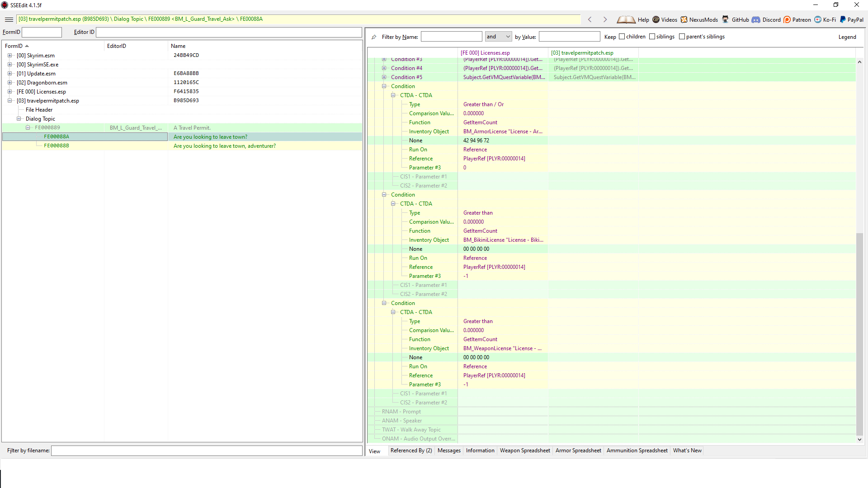Switch to Ammunition Spreadsheet tab
Image resolution: width=868 pixels, height=488 pixels.
click(637, 450)
